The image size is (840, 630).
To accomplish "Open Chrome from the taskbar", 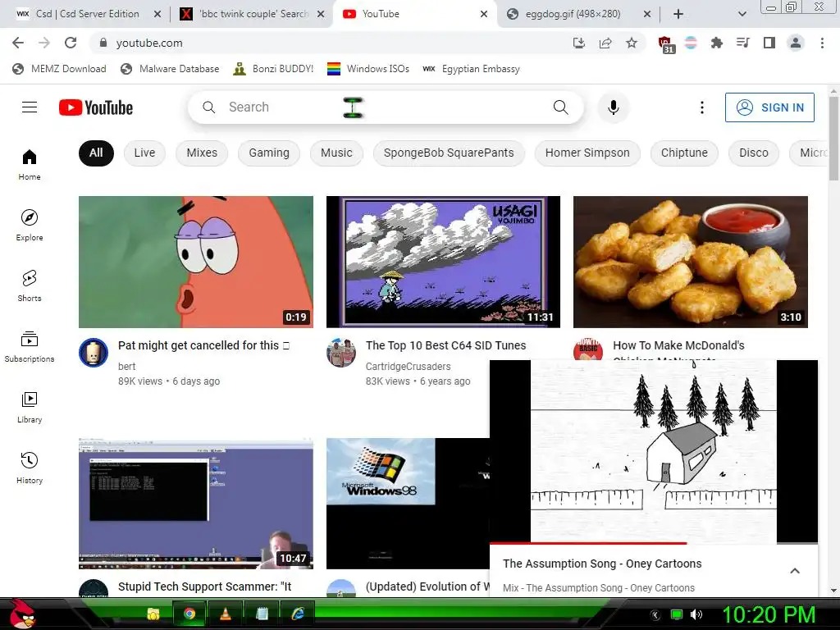I will [x=189, y=614].
